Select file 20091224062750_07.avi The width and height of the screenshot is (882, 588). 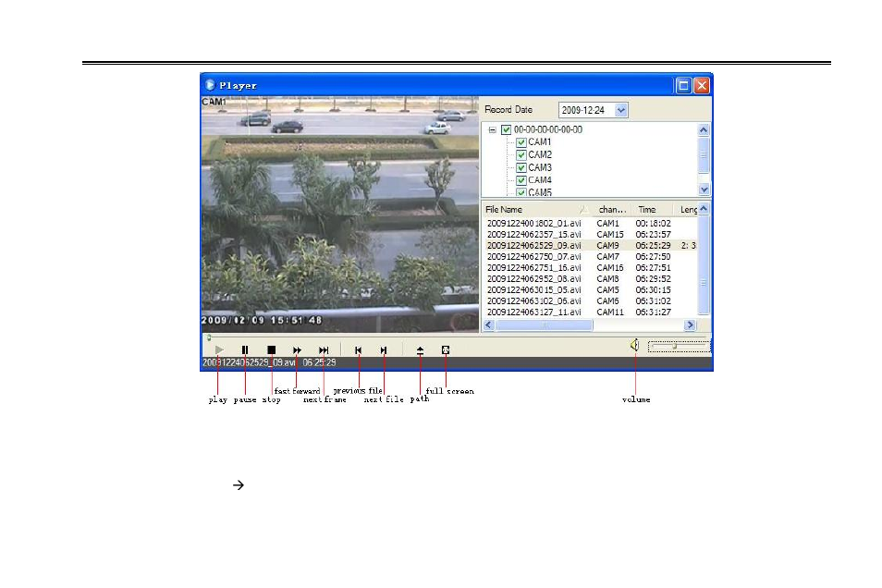click(533, 257)
